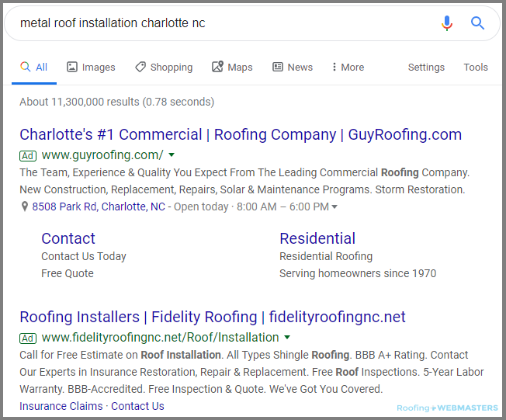Viewport: 506px width, 420px height.
Task: Click 'Residential Roofing' description text
Action: coord(326,256)
